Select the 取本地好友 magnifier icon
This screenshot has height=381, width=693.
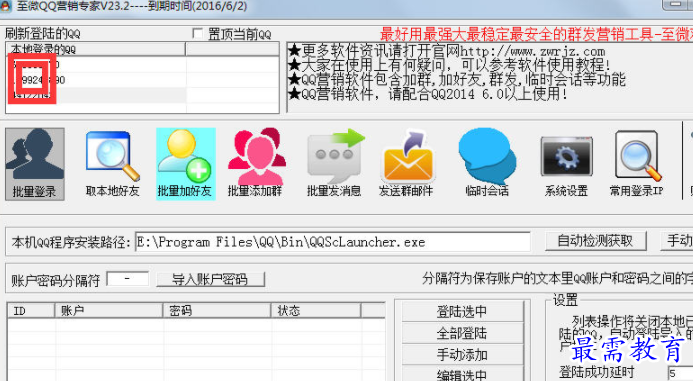pos(113,164)
